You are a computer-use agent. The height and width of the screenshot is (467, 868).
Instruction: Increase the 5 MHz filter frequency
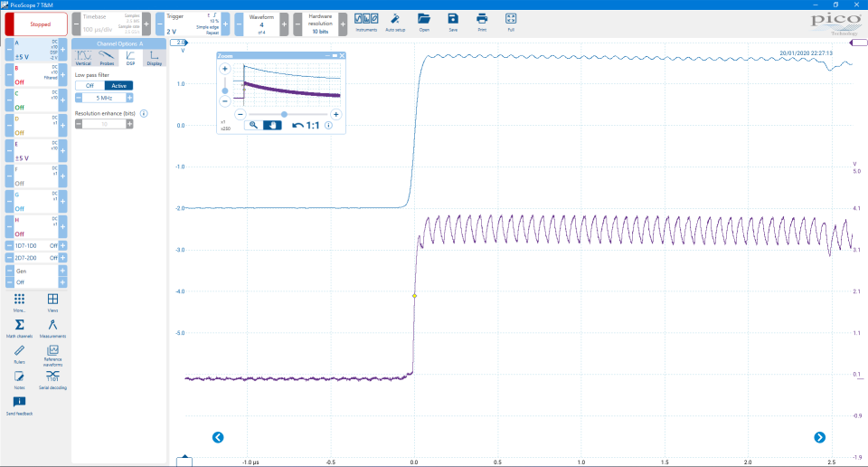point(129,98)
